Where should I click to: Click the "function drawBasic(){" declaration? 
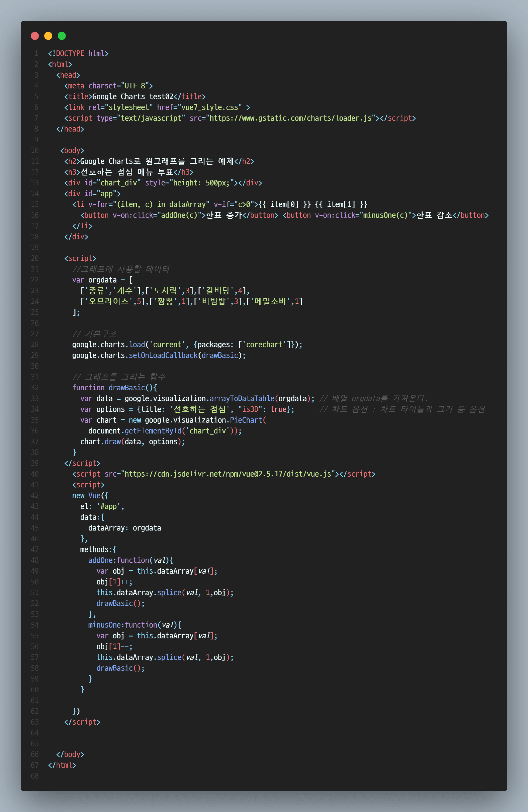[115, 388]
